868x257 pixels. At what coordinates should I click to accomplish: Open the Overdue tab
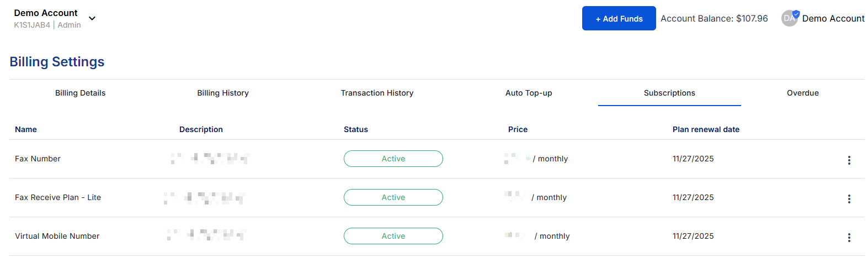pyautogui.click(x=802, y=93)
